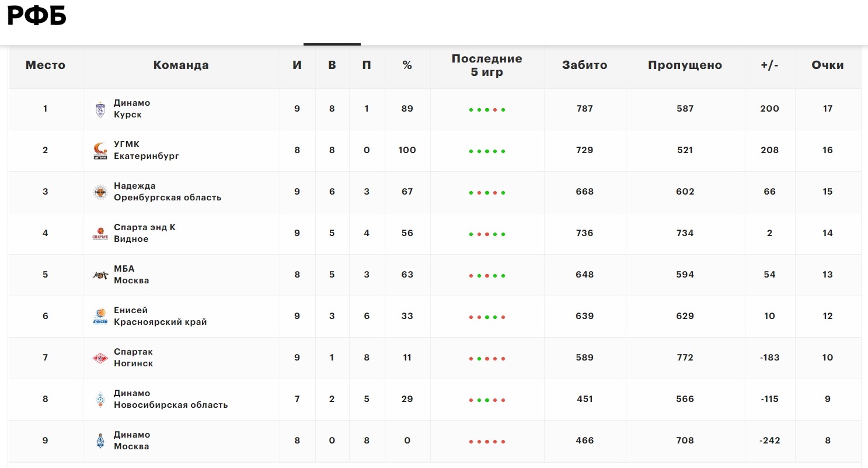Click Спартак Ногинск difference -183
Viewport: 868px width, 468px height.
(770, 358)
